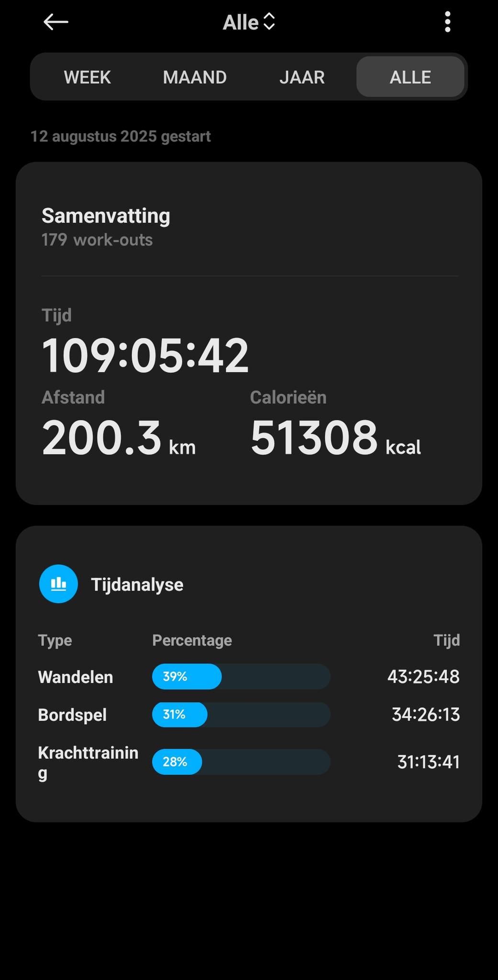
Task: Open the Krachttraining row
Action: click(x=249, y=762)
